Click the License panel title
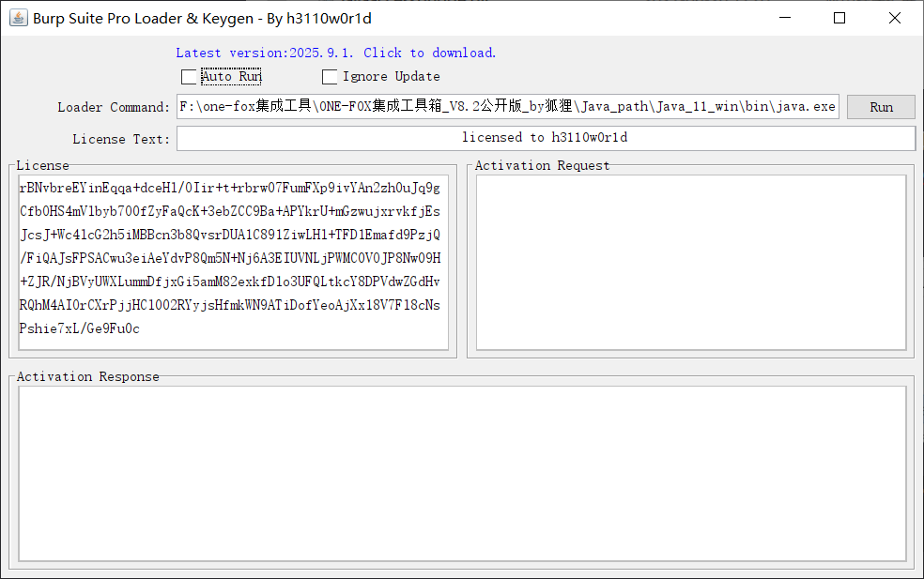This screenshot has height=579, width=924. [42, 165]
